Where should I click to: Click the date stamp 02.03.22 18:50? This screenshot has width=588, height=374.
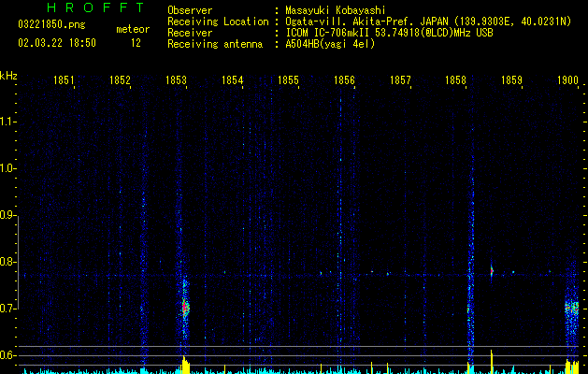[x=57, y=43]
